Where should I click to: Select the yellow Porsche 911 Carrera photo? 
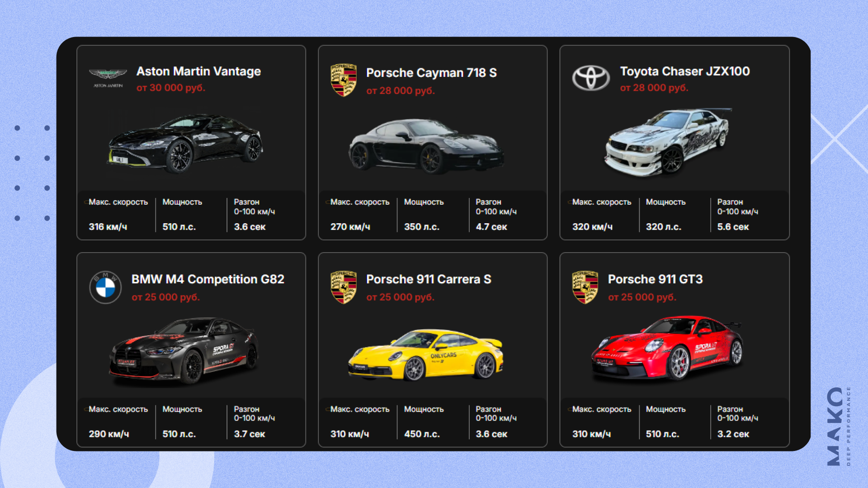point(426,355)
